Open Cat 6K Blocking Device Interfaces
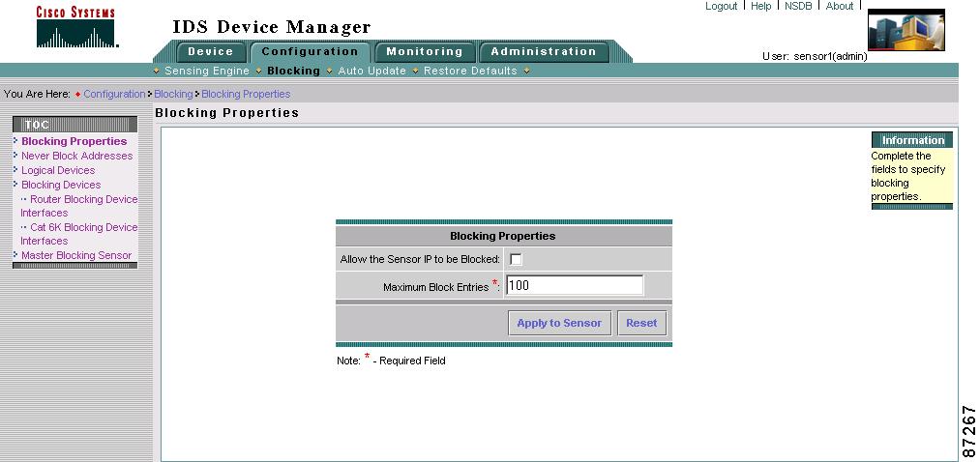Screen dimensions: 980x462 click(x=78, y=234)
